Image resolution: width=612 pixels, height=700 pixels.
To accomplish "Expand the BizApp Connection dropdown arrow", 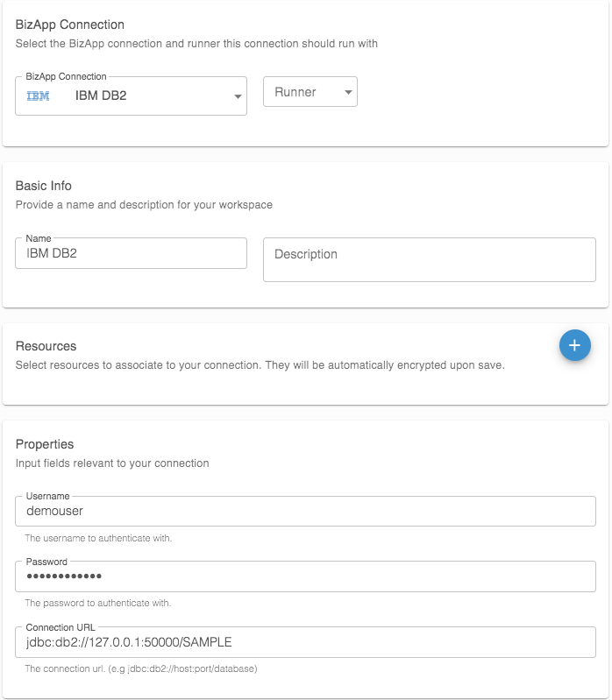I will pos(238,97).
